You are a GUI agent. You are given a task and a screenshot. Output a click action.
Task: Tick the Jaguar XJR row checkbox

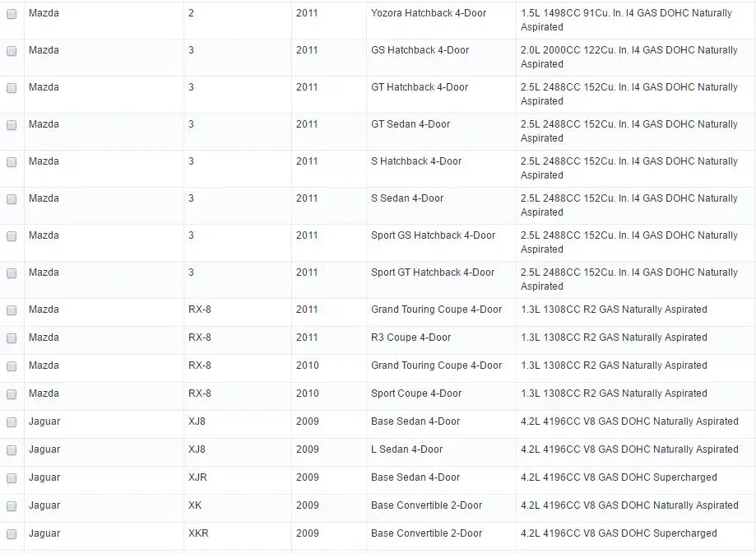[12, 478]
